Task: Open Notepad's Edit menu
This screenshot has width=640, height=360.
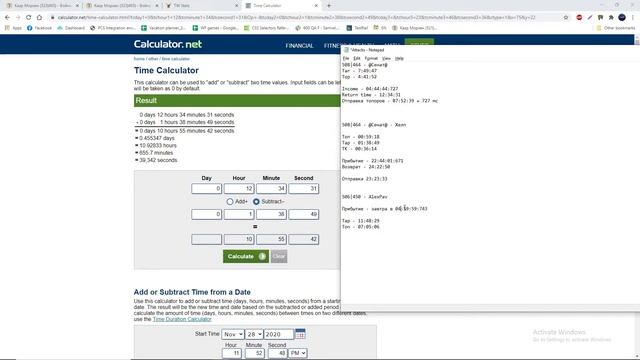Action: point(356,58)
